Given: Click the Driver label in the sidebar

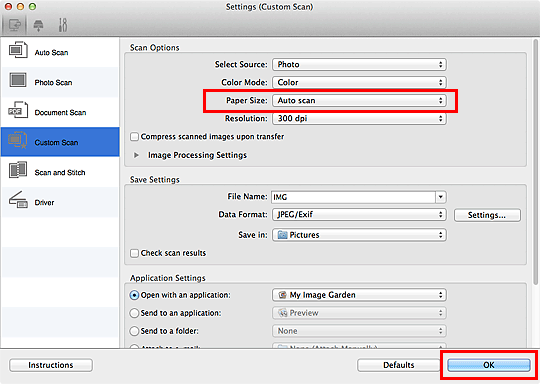Looking at the screenshot, I should click(x=44, y=203).
